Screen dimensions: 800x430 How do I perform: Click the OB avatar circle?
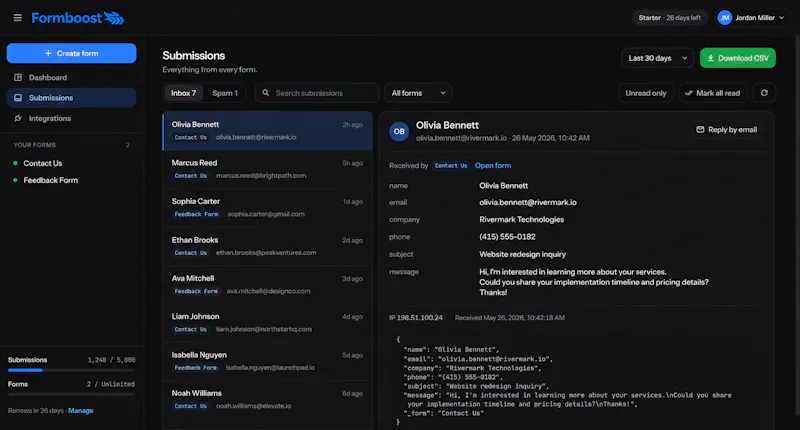[x=399, y=131]
